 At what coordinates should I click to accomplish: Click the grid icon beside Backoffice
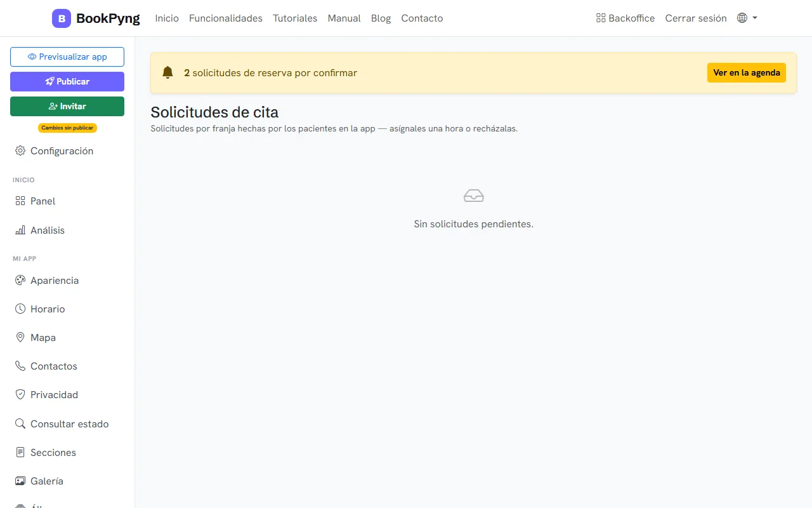[601, 18]
